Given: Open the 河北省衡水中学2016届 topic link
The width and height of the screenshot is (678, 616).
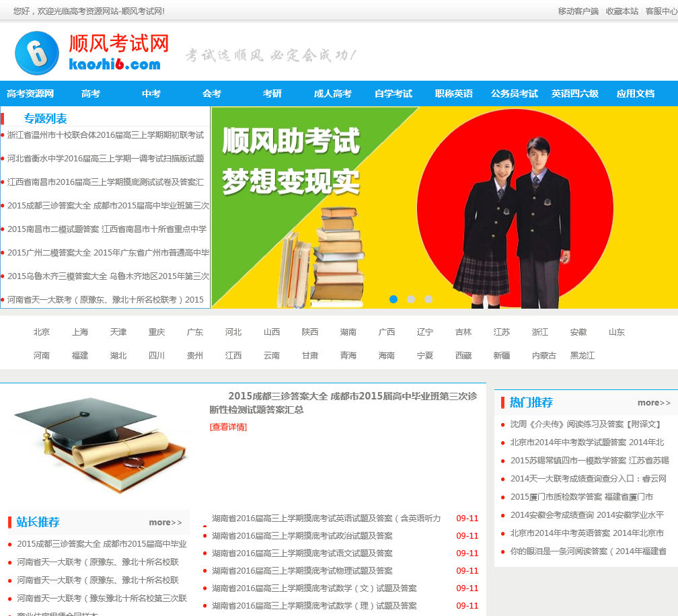Looking at the screenshot, I should point(106,159).
